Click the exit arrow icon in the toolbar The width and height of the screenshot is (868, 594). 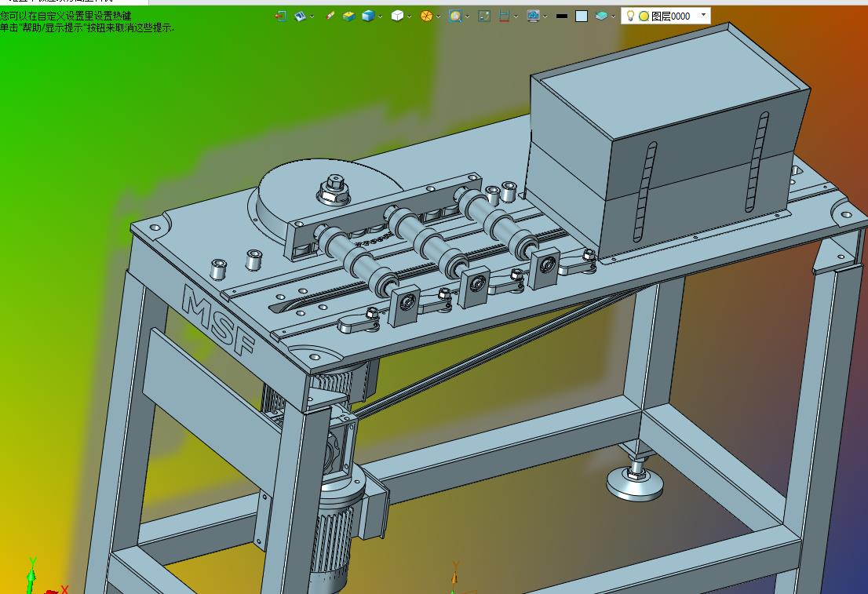coord(281,16)
